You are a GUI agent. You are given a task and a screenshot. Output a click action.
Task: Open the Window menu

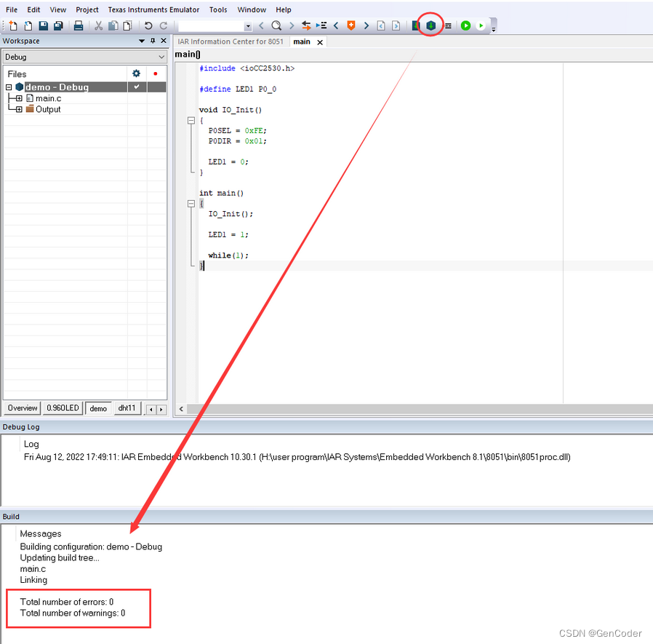click(252, 9)
